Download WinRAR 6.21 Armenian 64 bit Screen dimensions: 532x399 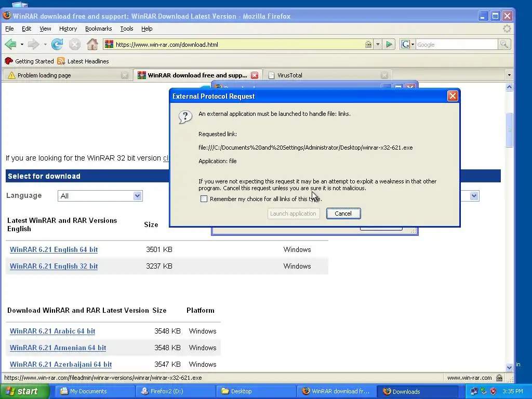58,348
